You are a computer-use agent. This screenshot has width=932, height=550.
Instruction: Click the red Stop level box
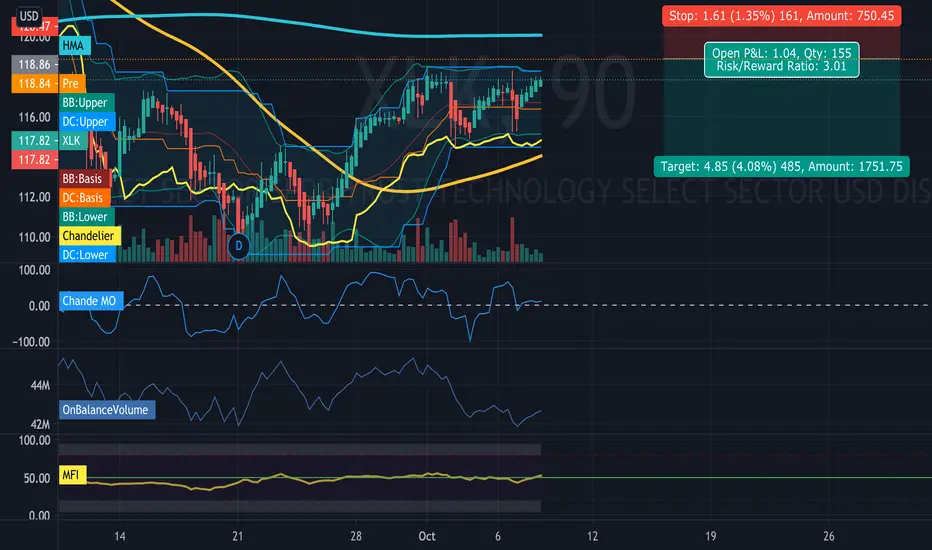782,15
